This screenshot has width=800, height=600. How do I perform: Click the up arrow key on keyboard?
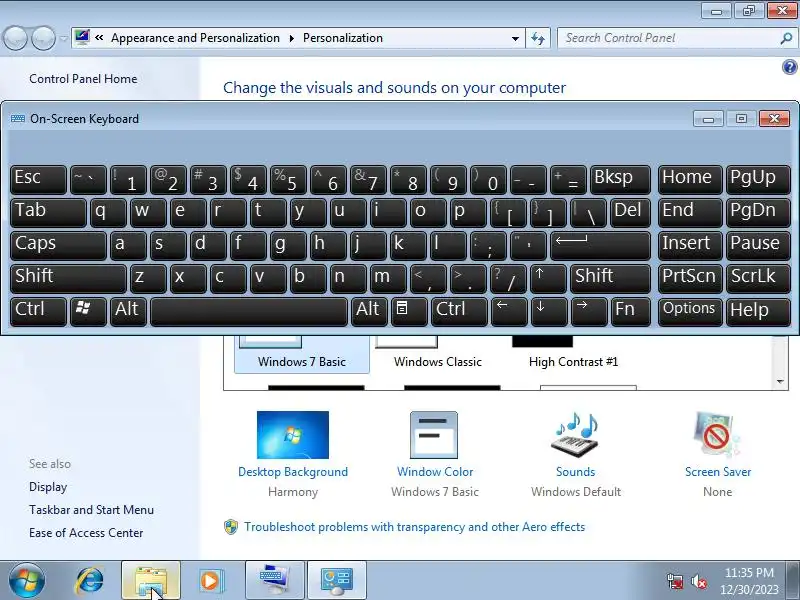pos(548,279)
